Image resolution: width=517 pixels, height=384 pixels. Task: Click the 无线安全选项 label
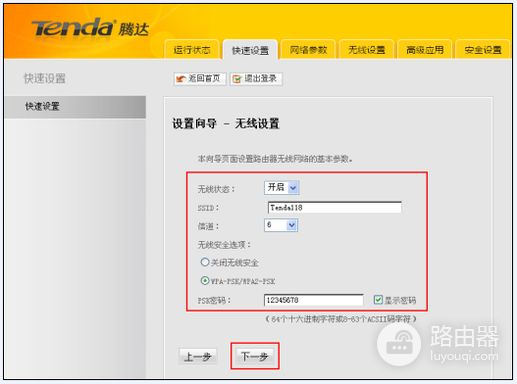[x=224, y=245]
